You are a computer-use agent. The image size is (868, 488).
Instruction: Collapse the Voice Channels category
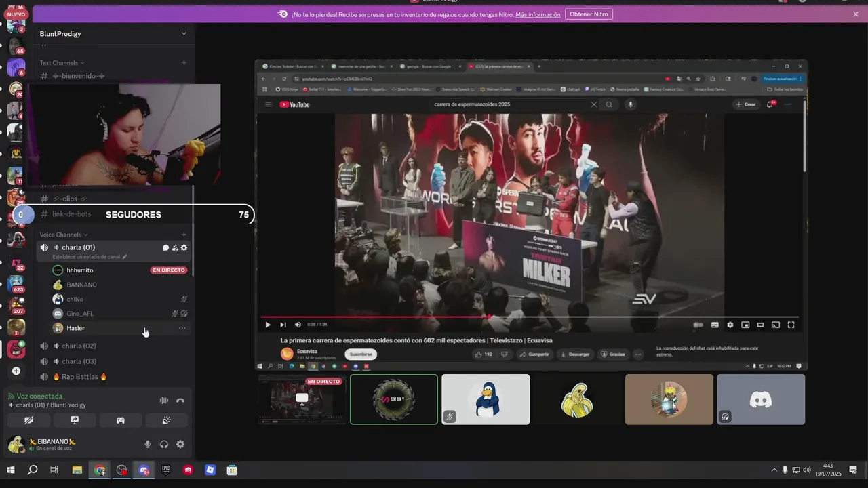coord(64,235)
